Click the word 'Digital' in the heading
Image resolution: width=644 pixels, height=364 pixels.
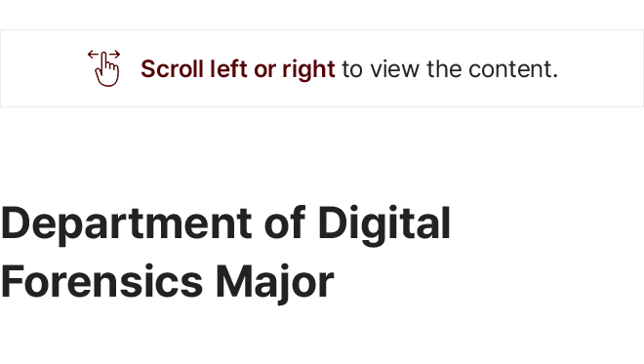click(384, 225)
